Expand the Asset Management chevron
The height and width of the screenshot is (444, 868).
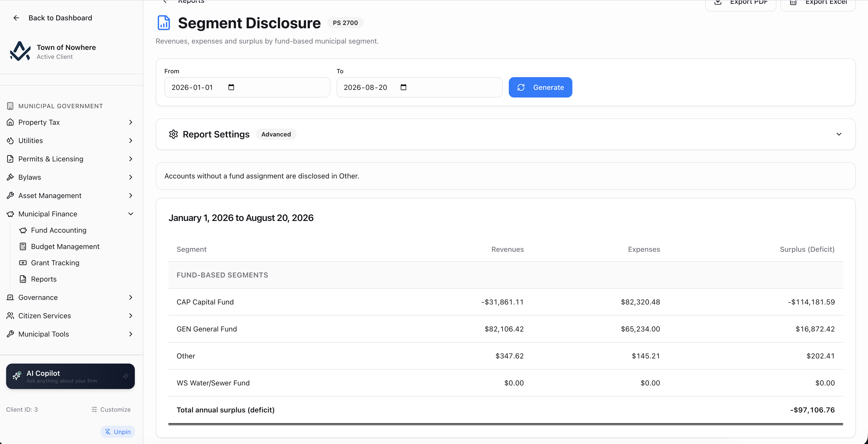131,196
